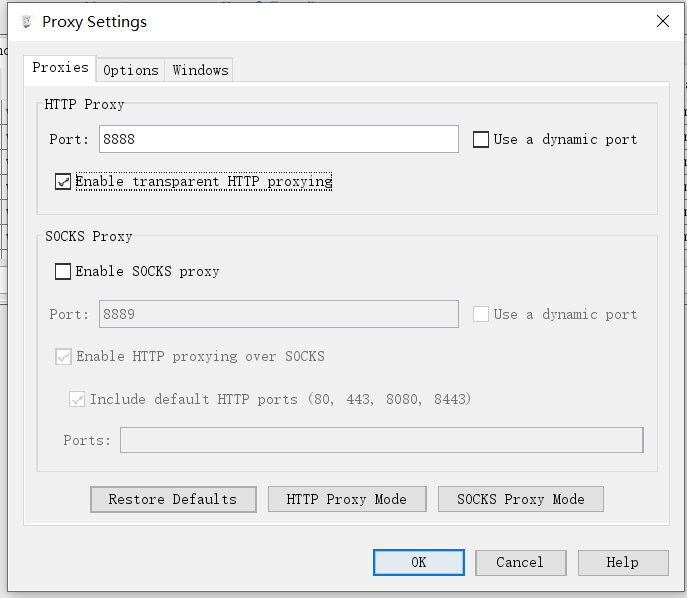Click the SOCKS port field 8889

coord(279,314)
